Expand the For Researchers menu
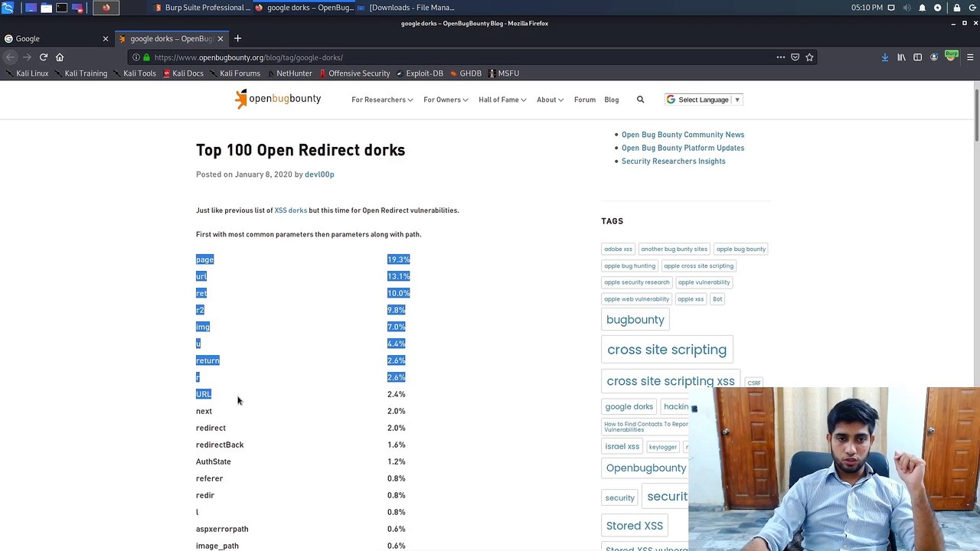This screenshot has width=980, height=551. 382,99
